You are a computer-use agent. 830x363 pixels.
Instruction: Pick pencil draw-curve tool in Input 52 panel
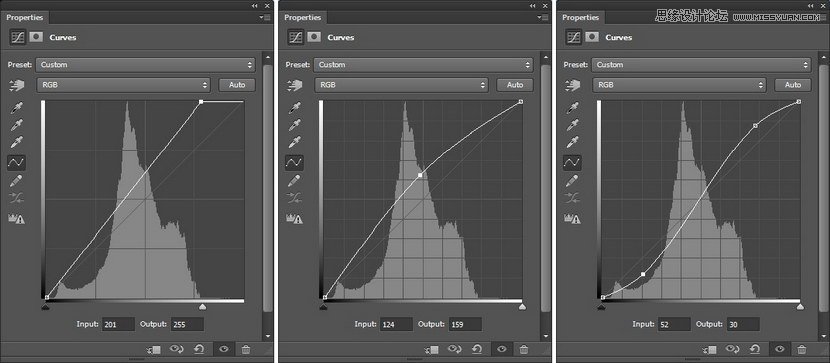coord(573,181)
